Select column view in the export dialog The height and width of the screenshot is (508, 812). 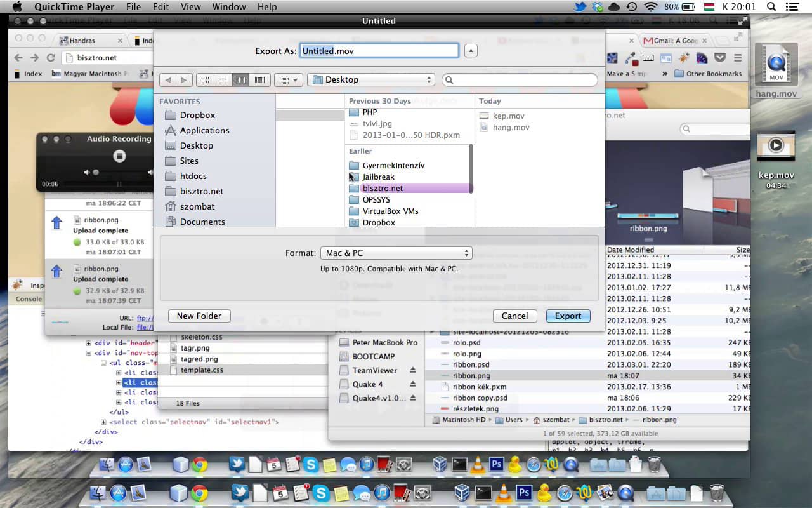click(x=240, y=80)
